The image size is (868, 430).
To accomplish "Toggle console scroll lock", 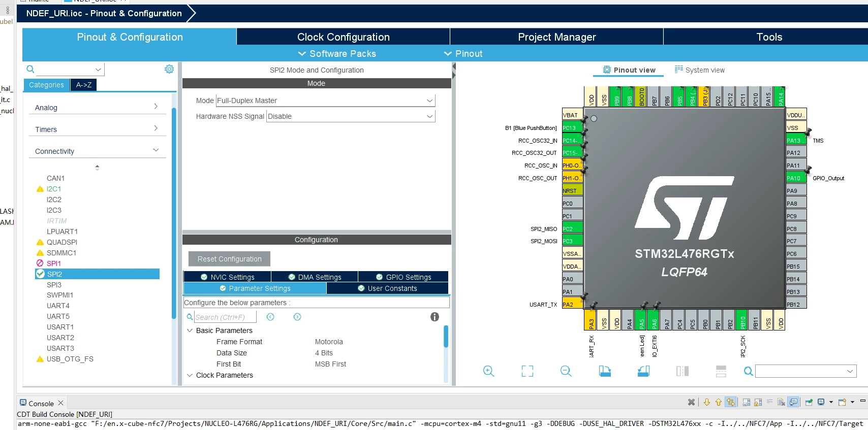I will [758, 402].
